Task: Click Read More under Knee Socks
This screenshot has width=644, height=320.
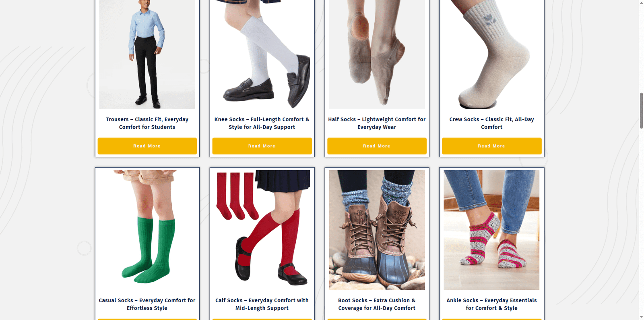Action: (262, 146)
